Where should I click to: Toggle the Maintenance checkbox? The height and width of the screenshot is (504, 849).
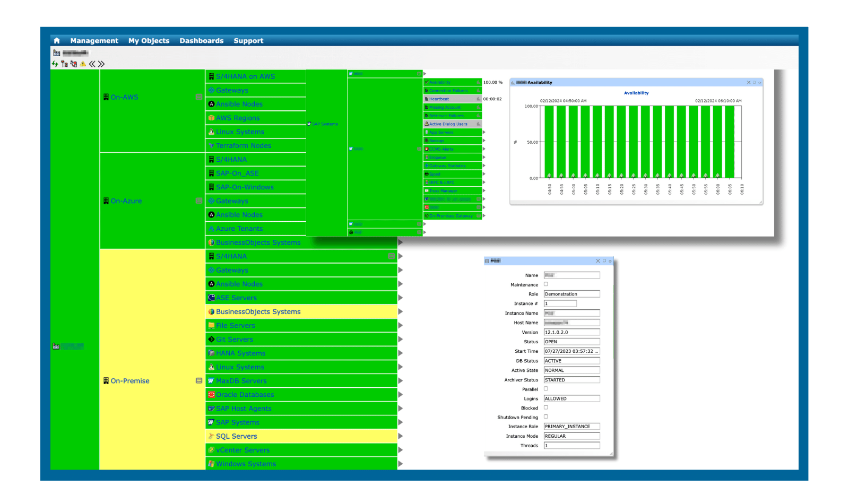pos(546,284)
